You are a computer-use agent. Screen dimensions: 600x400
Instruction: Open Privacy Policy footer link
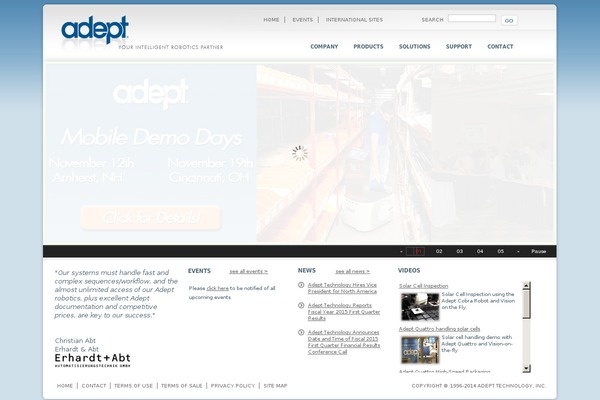click(233, 386)
